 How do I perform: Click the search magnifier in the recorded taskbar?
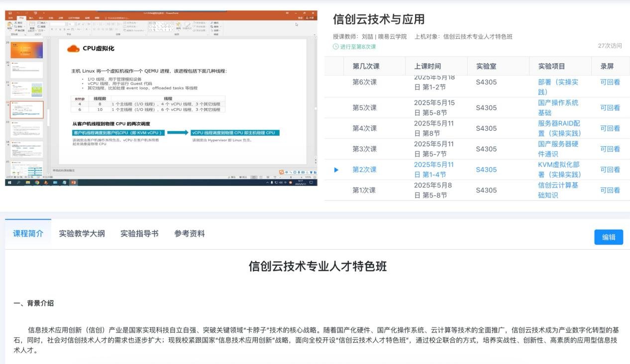[x=19, y=182]
